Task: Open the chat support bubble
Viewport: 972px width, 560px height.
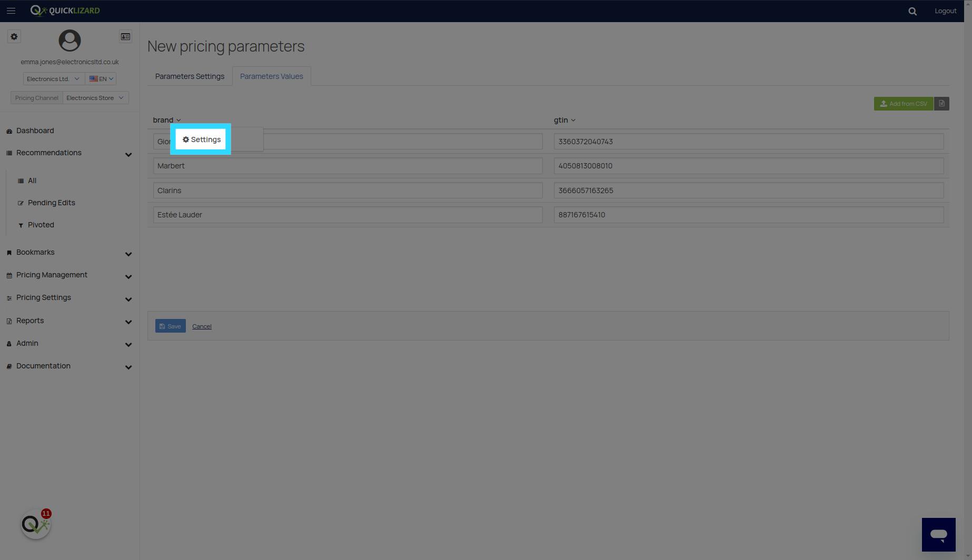Action: coord(938,535)
